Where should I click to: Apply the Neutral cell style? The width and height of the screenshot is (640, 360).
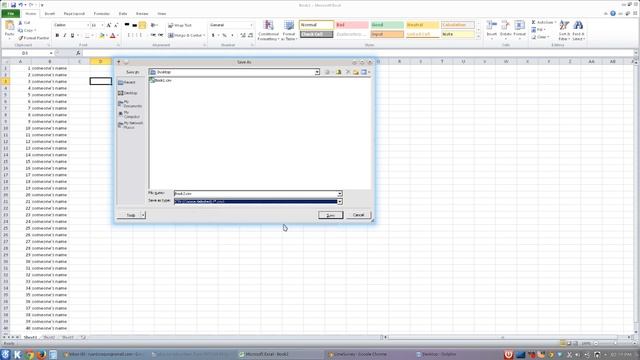pos(422,25)
